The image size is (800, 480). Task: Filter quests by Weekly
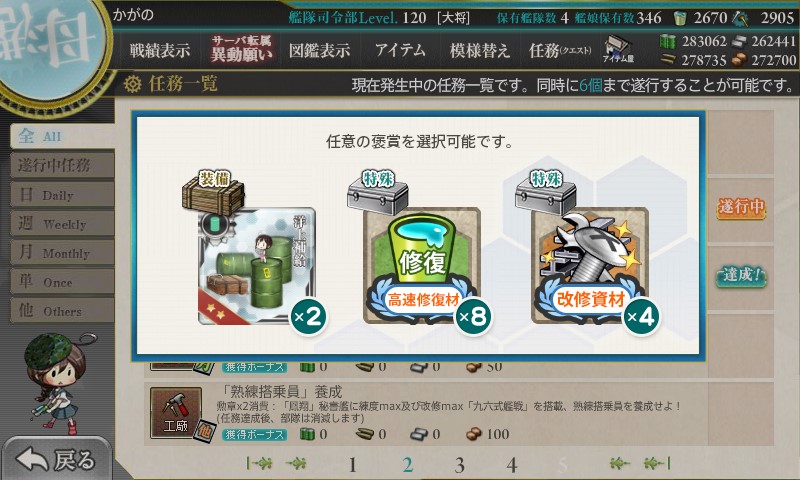pos(62,224)
